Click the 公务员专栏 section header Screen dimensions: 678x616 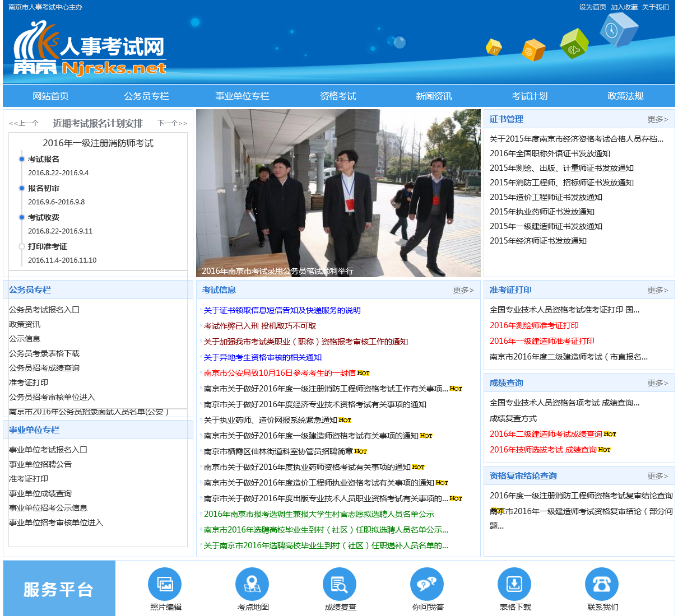30,290
